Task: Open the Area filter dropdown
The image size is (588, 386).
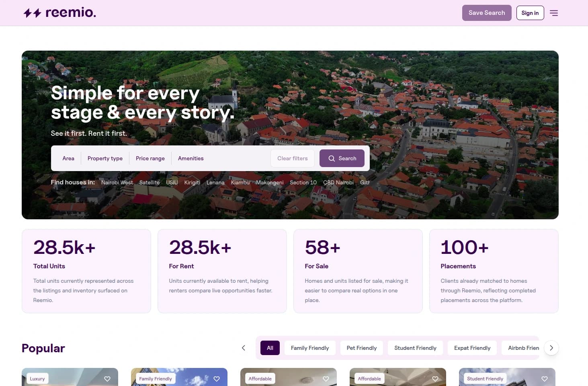Action: pyautogui.click(x=68, y=158)
